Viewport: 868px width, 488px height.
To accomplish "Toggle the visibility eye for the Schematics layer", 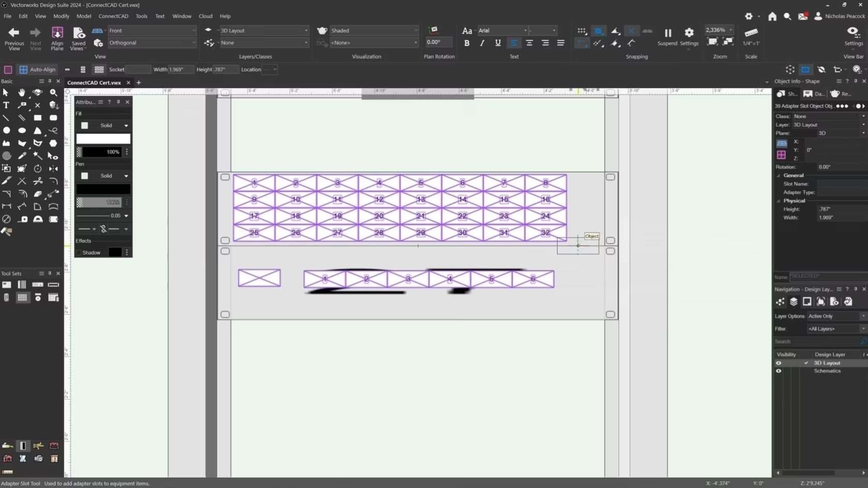I will [x=778, y=371].
